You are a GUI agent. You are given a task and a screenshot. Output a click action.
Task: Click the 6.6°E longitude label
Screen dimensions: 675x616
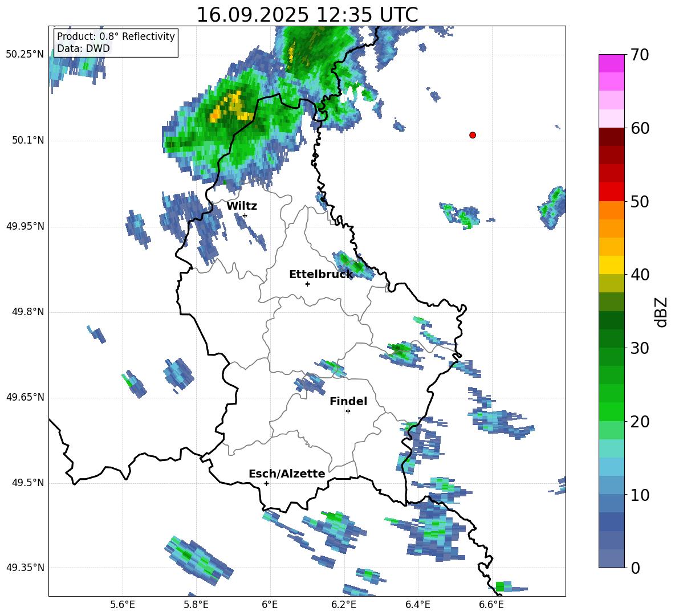click(491, 605)
